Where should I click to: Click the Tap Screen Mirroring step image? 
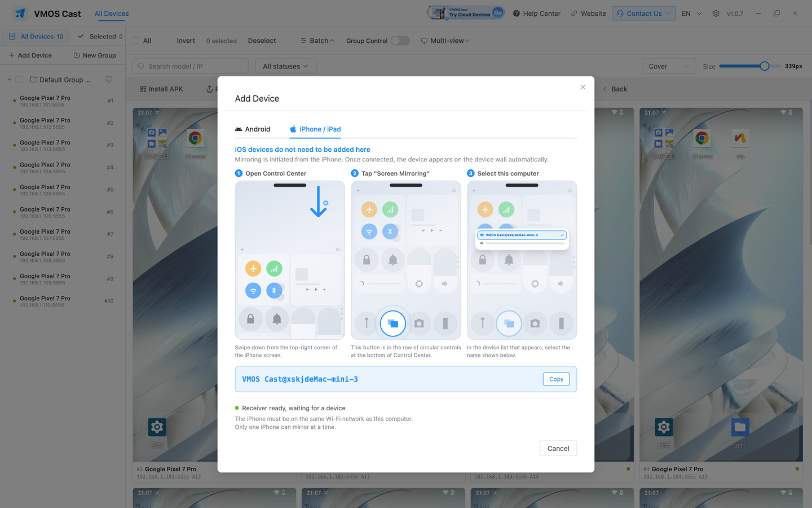click(406, 260)
